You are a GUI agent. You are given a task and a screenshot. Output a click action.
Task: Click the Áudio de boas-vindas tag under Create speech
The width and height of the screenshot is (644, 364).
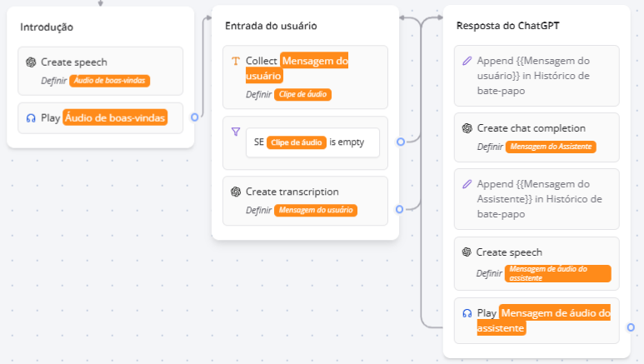[111, 81]
